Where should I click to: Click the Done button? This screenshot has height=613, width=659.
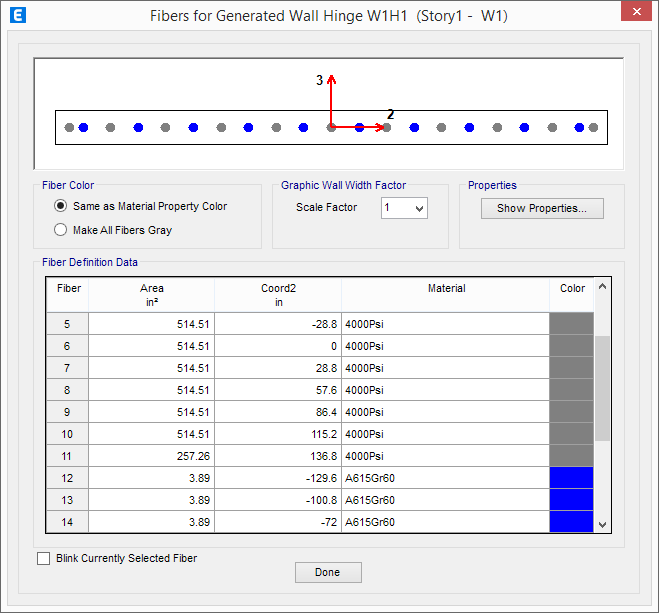click(x=327, y=572)
